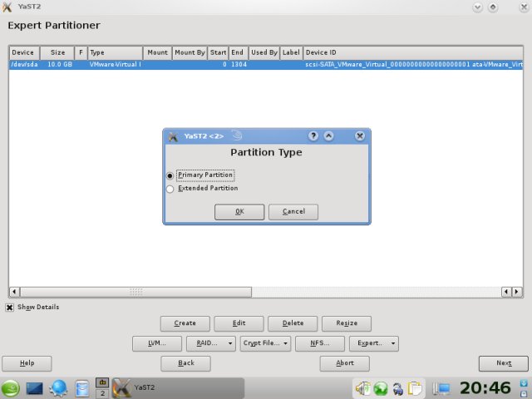Close the YaST2 <2> dialog window
Screen dimensions: 532x399
tap(360, 136)
